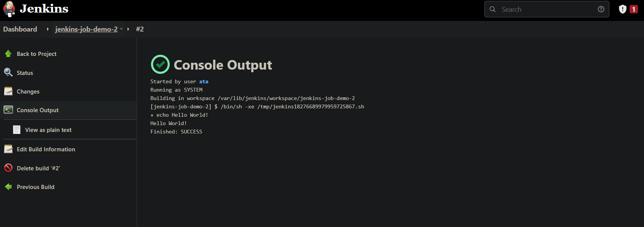Expand the breadcrumb arrow after Dashboard
The height and width of the screenshot is (227, 644).
point(47,29)
